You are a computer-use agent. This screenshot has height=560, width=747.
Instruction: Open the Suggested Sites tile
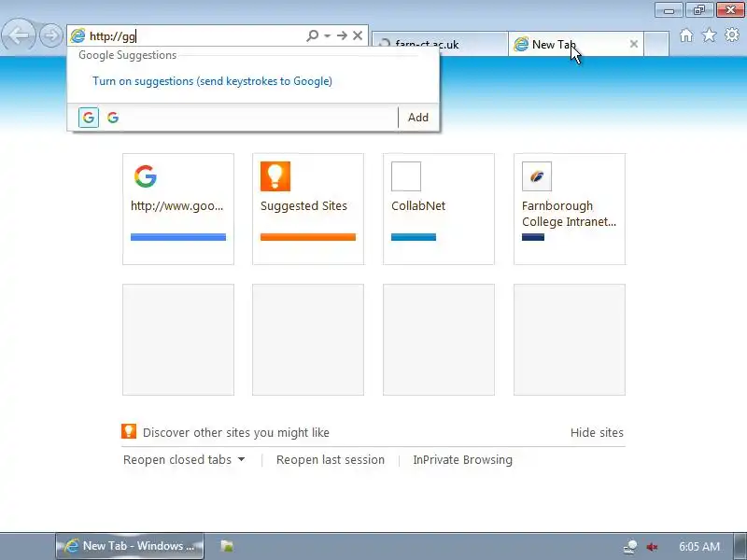(308, 209)
